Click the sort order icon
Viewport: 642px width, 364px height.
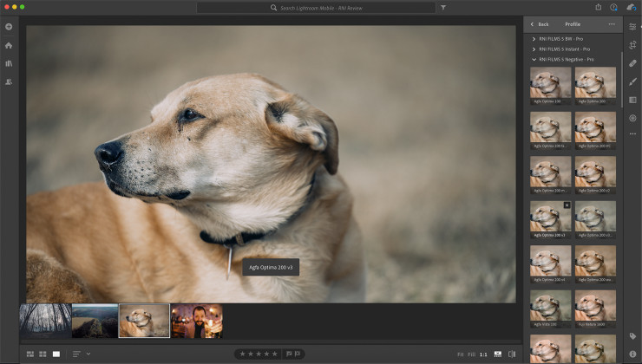point(76,354)
